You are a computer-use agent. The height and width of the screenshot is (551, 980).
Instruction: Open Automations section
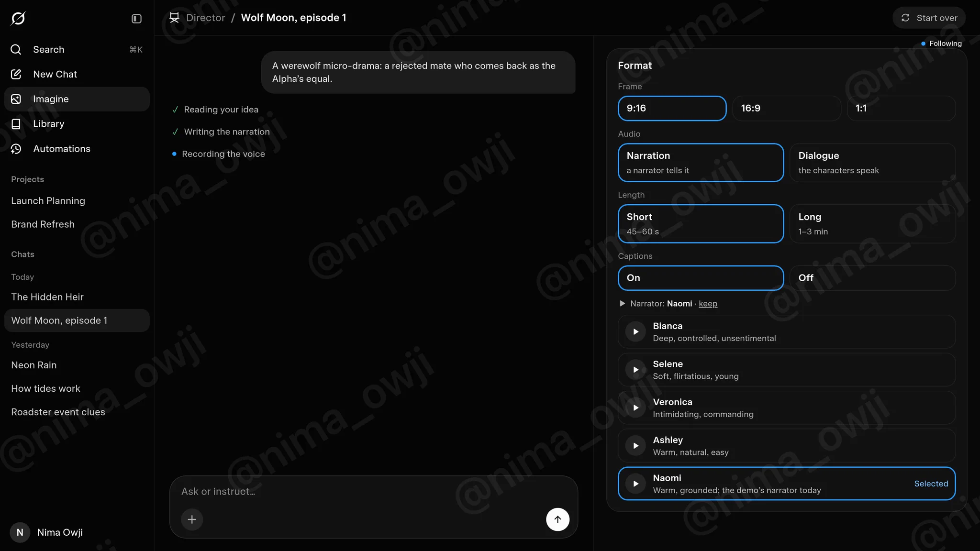pyautogui.click(x=77, y=149)
